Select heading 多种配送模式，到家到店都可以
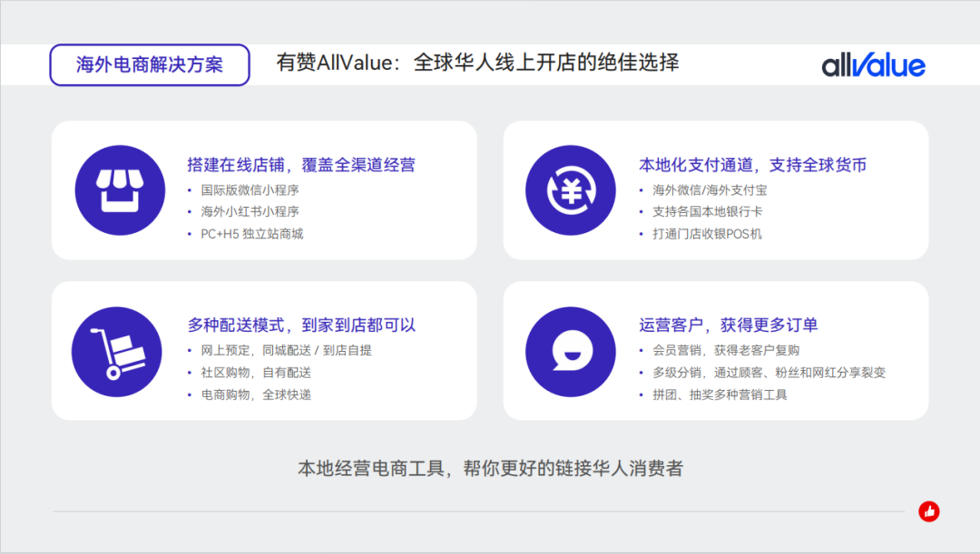Viewport: 980px width, 554px height. point(301,325)
